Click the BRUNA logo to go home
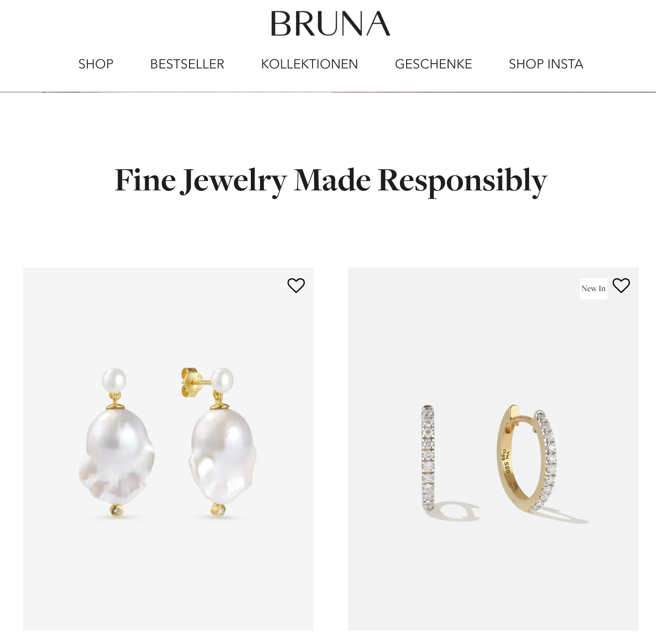 330,24
